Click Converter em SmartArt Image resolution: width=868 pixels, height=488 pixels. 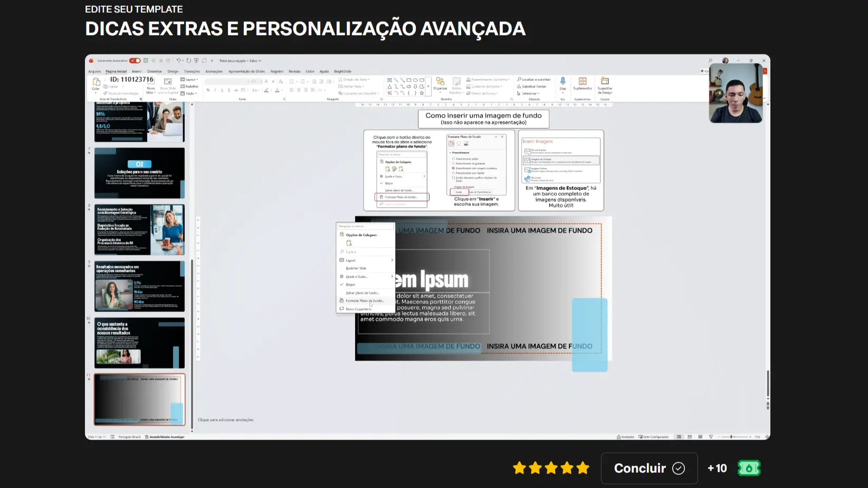click(x=358, y=93)
